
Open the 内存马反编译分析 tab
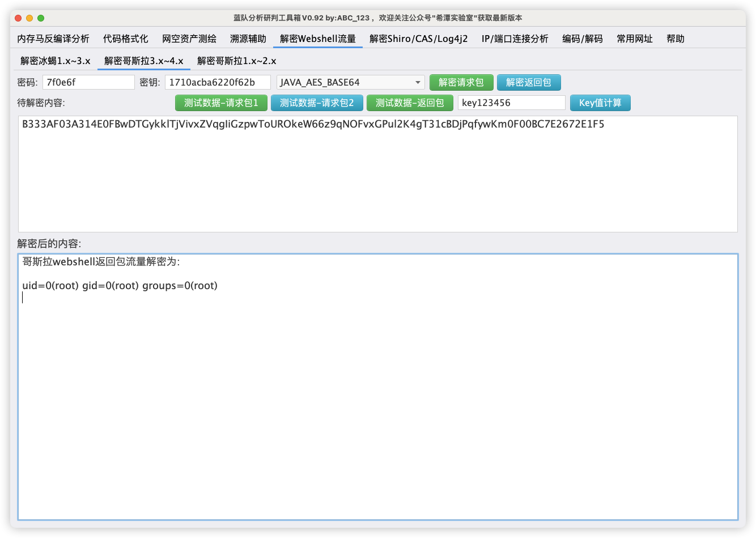pyautogui.click(x=53, y=39)
